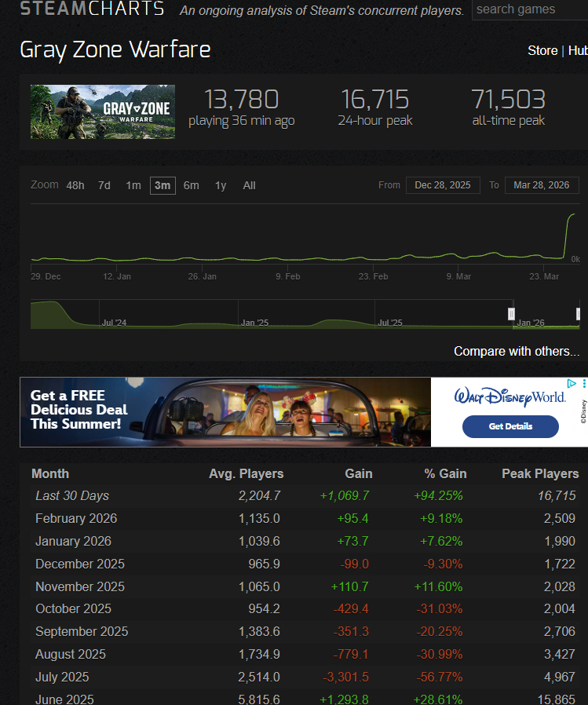
Task: Click Compare with others link
Action: [x=517, y=351]
